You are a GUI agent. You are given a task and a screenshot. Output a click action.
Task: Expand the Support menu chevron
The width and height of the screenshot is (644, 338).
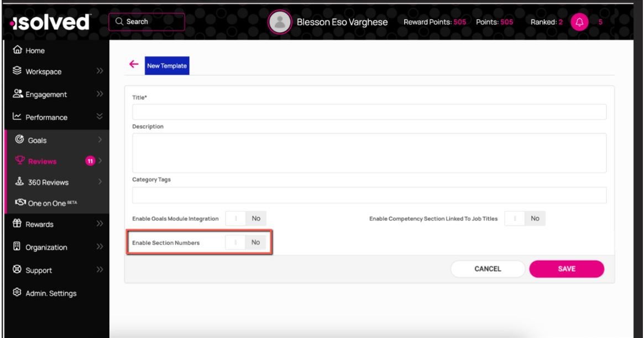tap(100, 270)
